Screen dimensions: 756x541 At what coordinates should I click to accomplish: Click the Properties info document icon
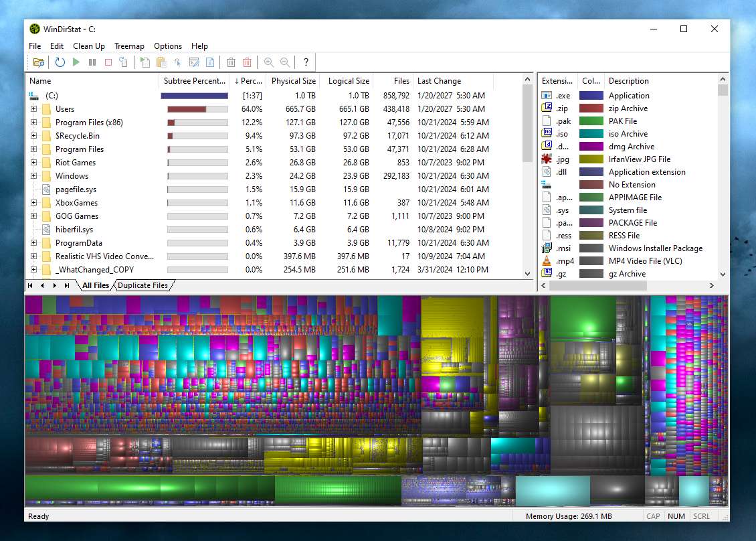click(x=210, y=62)
